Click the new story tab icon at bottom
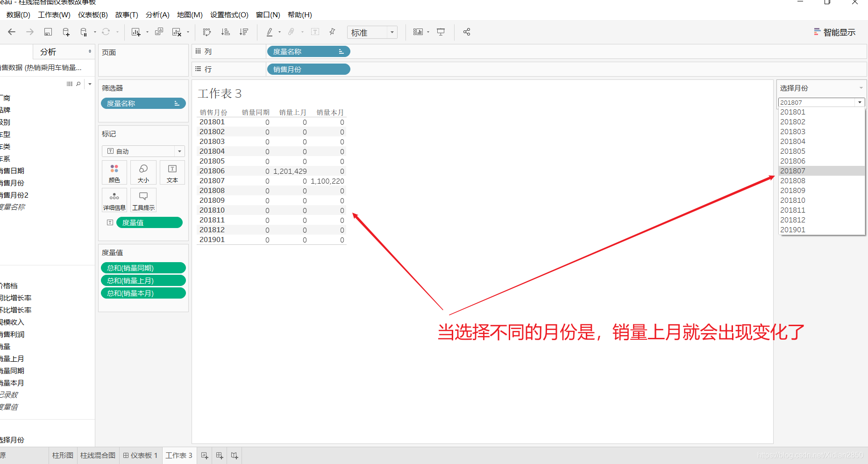Image resolution: width=868 pixels, height=464 pixels. 235,456
